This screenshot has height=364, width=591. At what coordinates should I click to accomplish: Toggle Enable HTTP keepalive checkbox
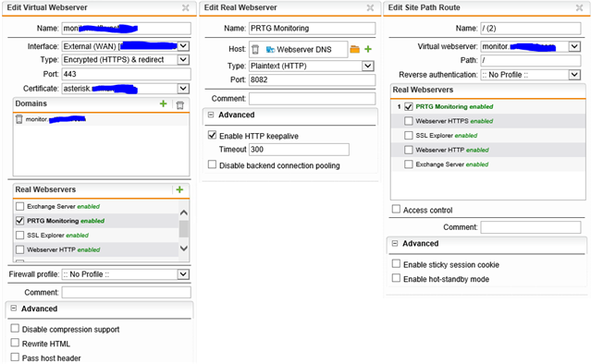click(x=212, y=135)
